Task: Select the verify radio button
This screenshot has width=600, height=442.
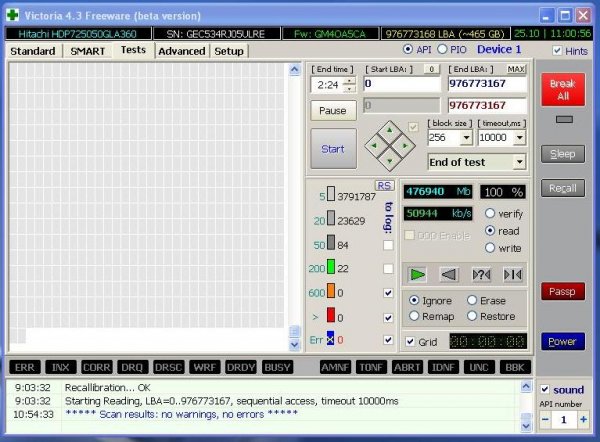Action: pos(490,214)
